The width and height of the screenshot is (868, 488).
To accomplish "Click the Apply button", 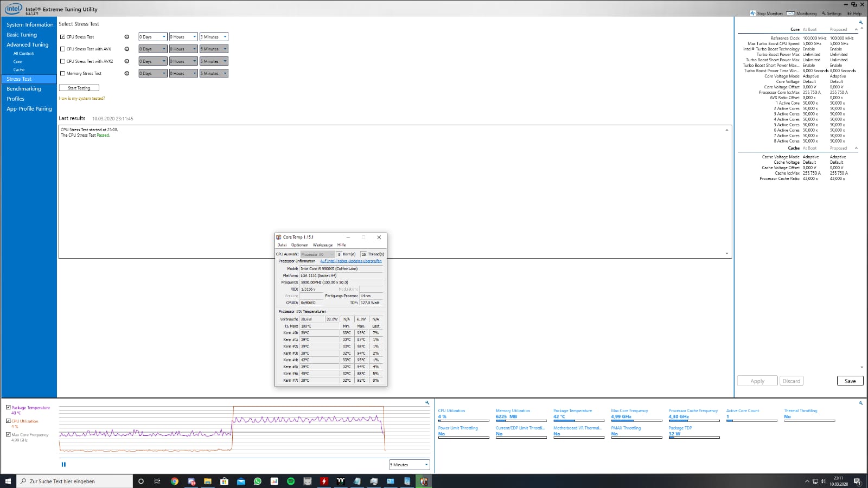I will click(x=757, y=381).
